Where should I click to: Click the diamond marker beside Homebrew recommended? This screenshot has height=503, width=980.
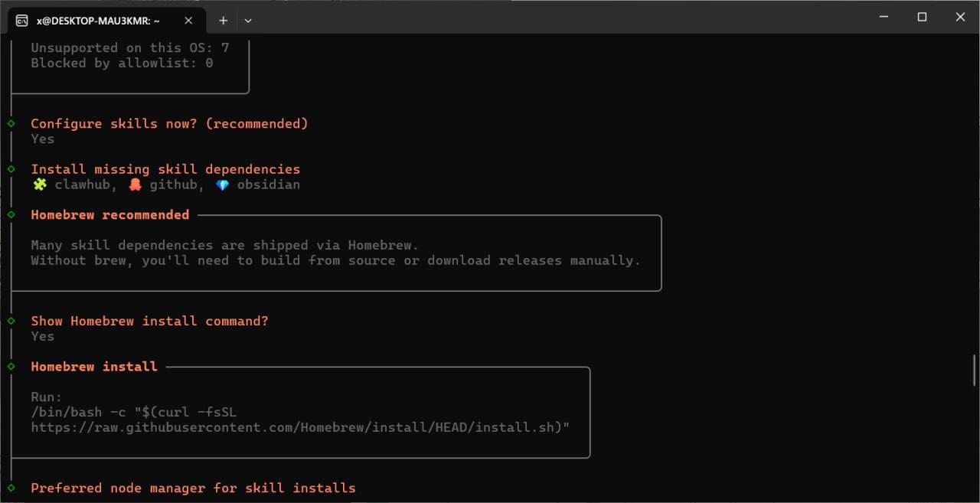coord(11,214)
